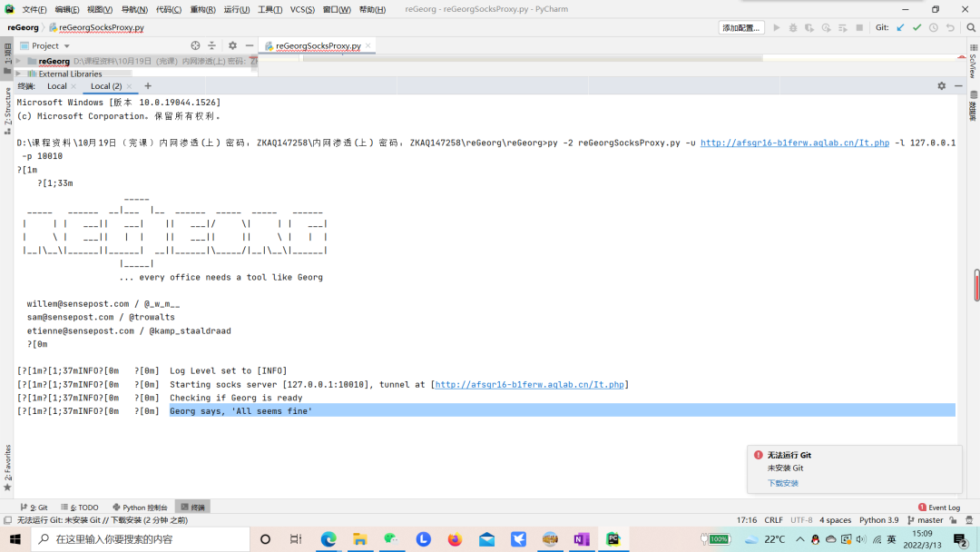This screenshot has width=980, height=552.
Task: Click 下载安装 link in Git notification
Action: [x=782, y=483]
